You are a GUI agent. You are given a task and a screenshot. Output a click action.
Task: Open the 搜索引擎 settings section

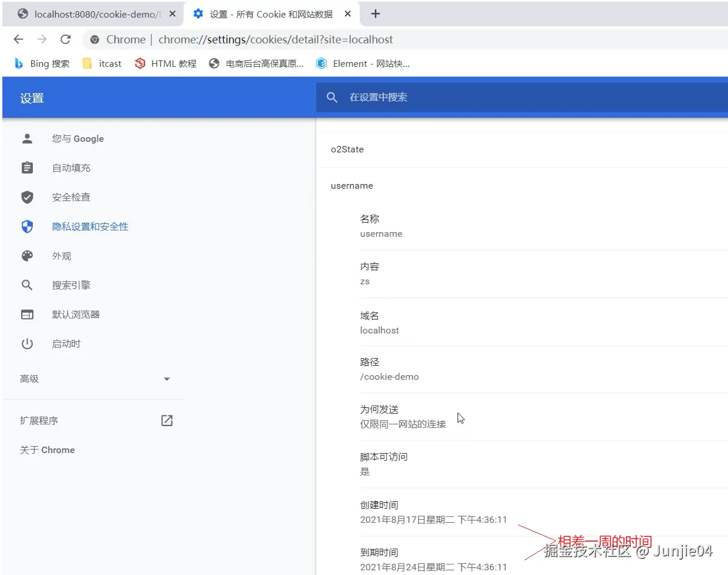coord(71,285)
